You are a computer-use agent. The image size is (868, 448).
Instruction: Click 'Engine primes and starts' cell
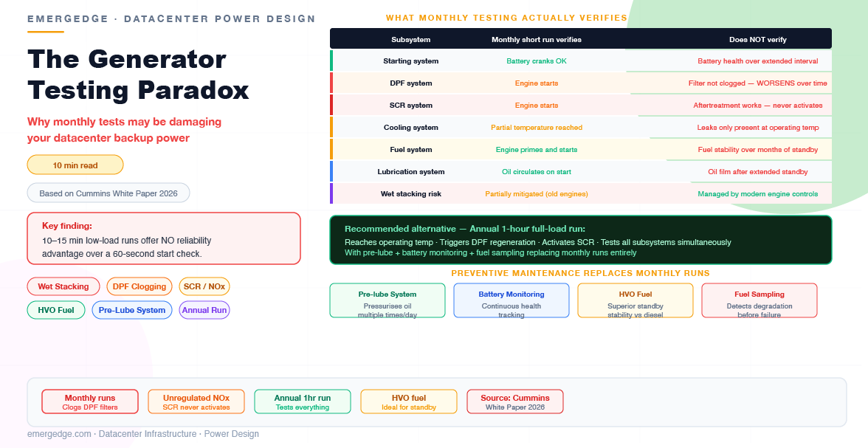(537, 150)
